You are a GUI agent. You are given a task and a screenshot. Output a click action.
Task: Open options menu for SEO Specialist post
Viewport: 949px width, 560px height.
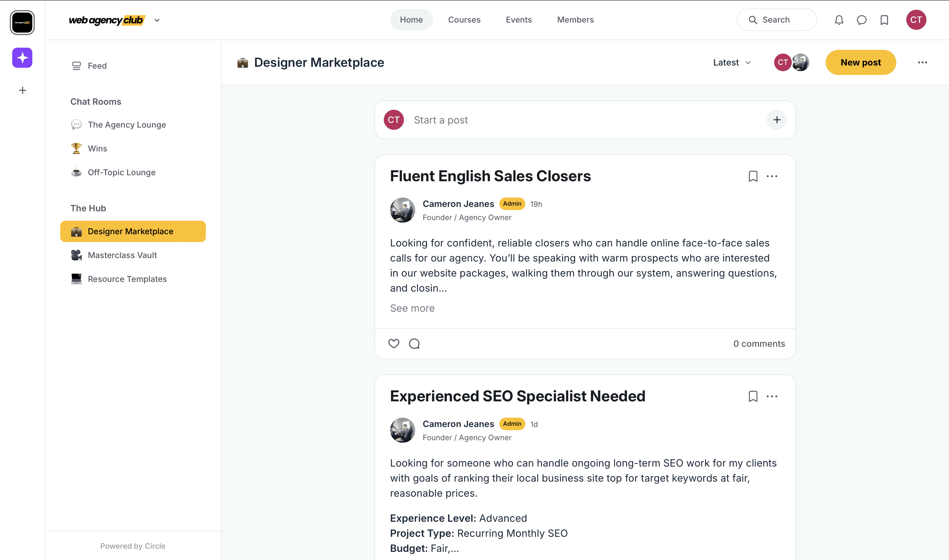click(x=772, y=396)
